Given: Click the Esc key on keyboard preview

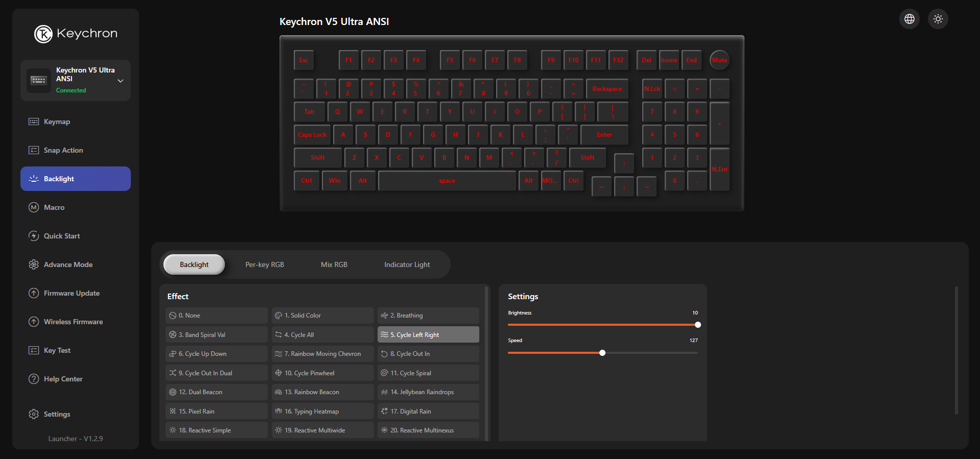Looking at the screenshot, I should (304, 60).
